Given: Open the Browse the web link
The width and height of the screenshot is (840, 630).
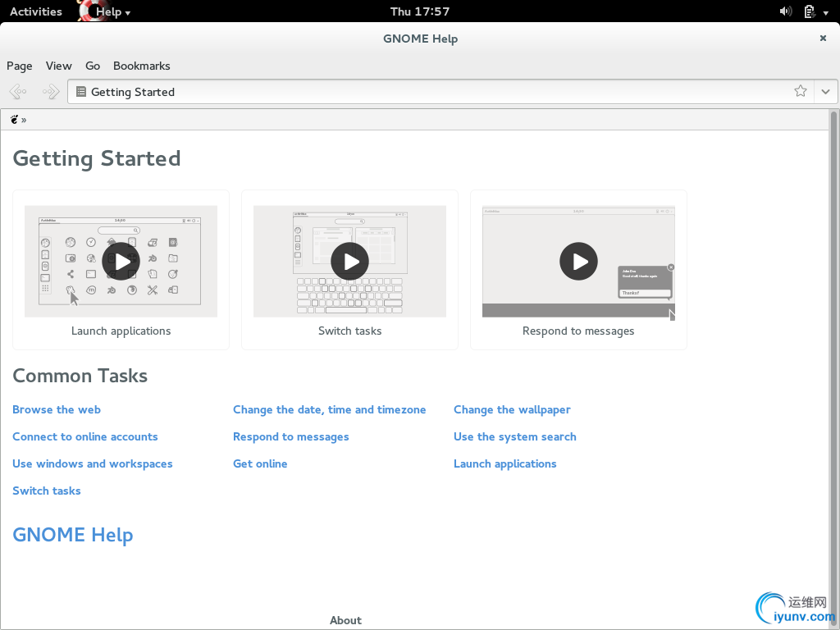Looking at the screenshot, I should coord(57,410).
